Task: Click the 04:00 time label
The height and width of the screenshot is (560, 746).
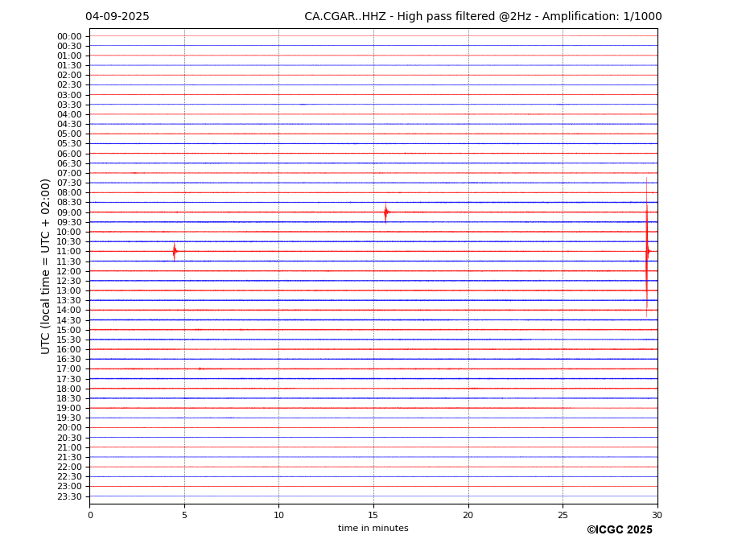Action: coord(69,115)
